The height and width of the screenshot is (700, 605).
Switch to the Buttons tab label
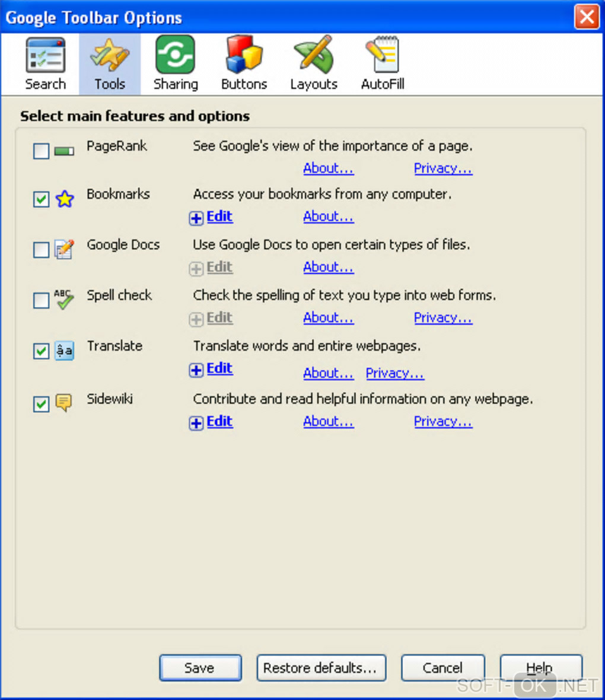[244, 84]
